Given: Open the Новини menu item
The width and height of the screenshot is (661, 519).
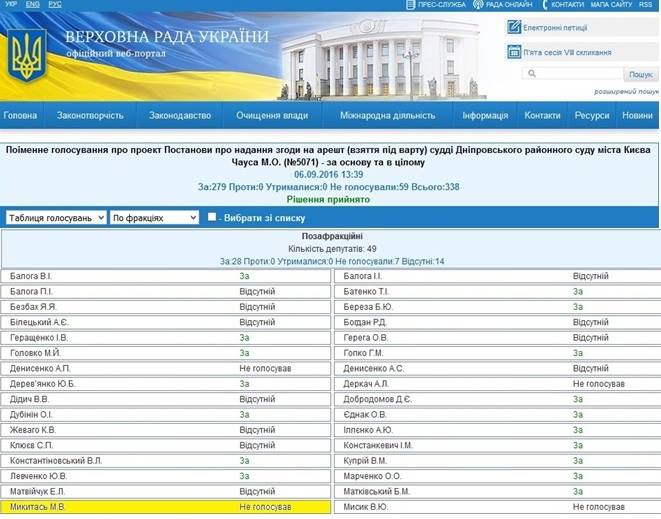Looking at the screenshot, I should [x=637, y=115].
